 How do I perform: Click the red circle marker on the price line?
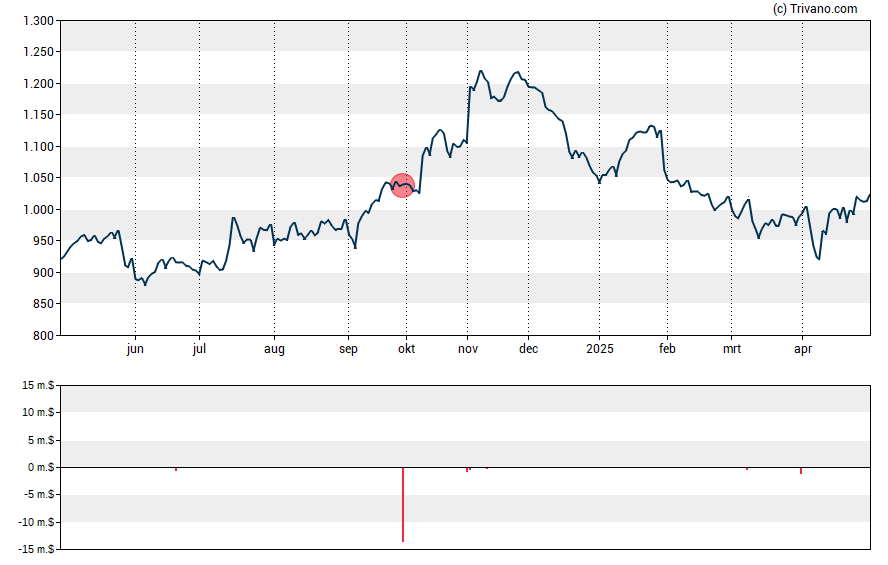tap(403, 186)
